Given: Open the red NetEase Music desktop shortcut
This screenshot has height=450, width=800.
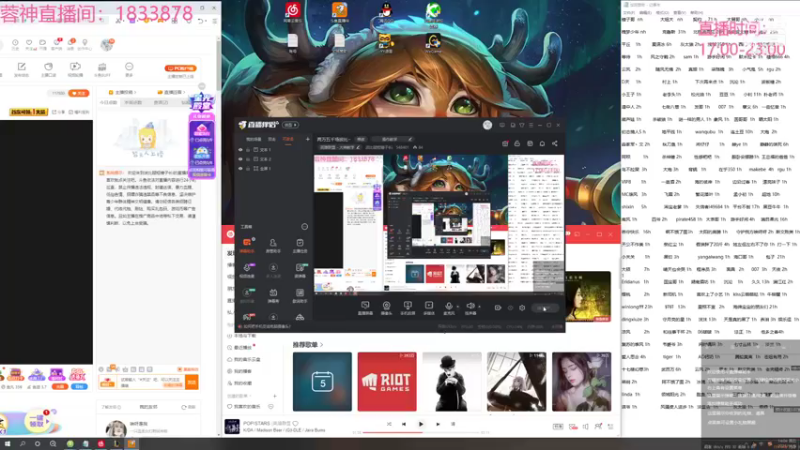Looking at the screenshot, I should click(292, 12).
